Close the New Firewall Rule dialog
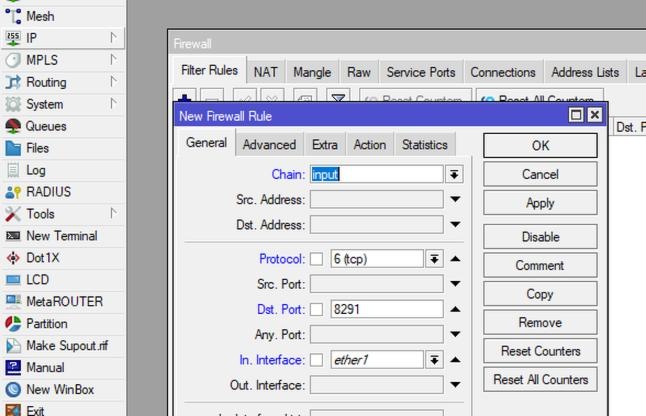646x416 pixels. click(595, 115)
